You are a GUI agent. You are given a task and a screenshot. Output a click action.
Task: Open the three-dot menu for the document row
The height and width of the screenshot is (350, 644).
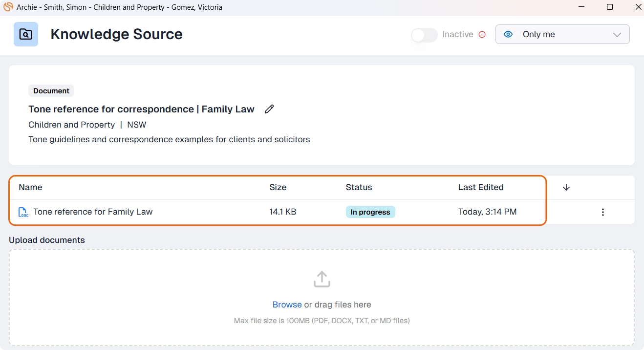tap(603, 212)
